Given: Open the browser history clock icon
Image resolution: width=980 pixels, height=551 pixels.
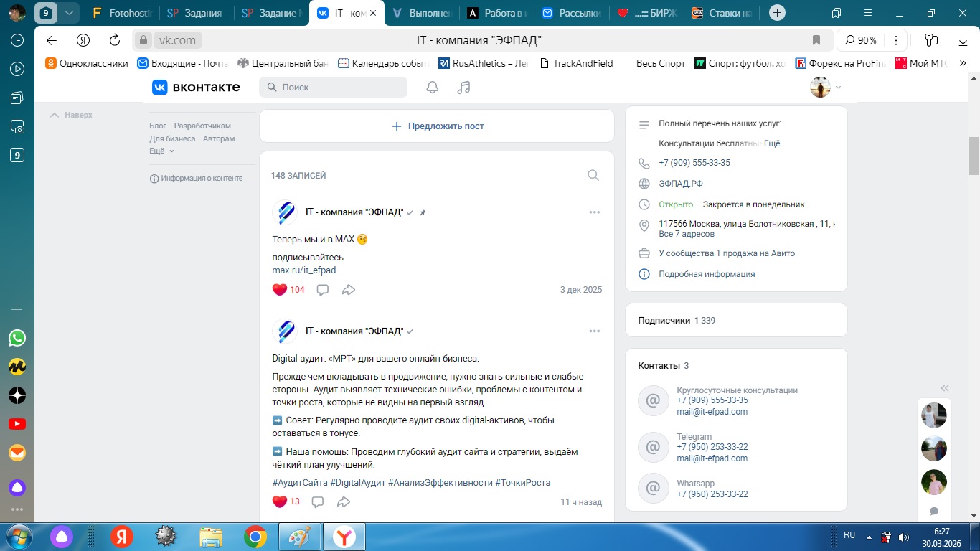Looking at the screenshot, I should pyautogui.click(x=17, y=40).
